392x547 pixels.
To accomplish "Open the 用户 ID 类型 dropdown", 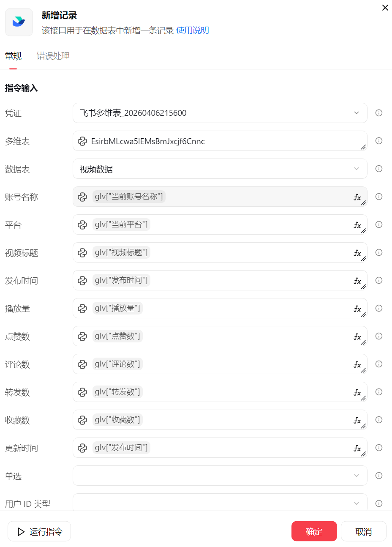I will pyautogui.click(x=220, y=503).
